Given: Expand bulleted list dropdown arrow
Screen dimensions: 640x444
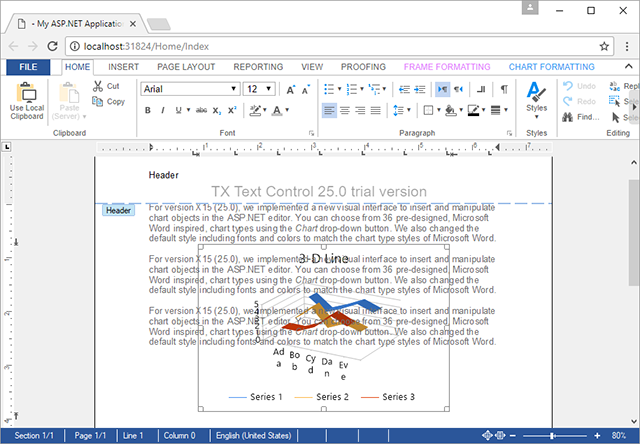Looking at the screenshot, I should [x=339, y=89].
